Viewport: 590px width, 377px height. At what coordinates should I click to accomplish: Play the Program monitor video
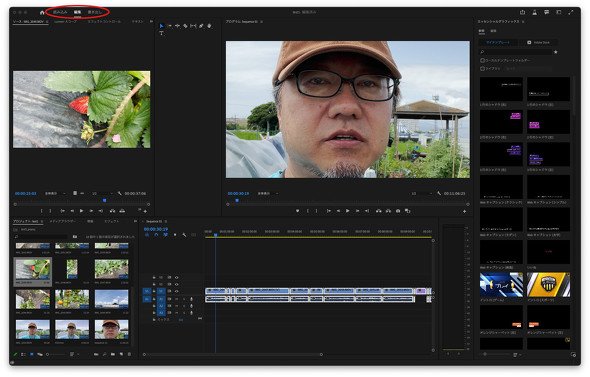348,211
